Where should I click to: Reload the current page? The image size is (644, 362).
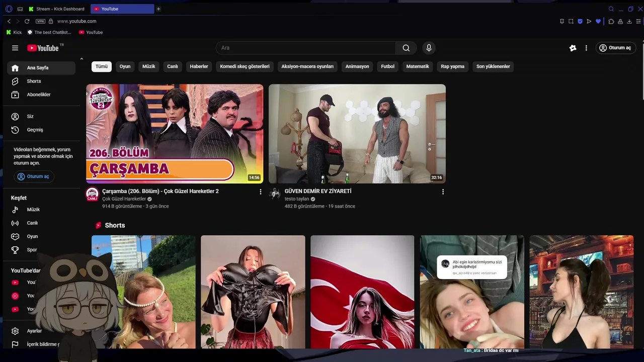click(x=27, y=21)
